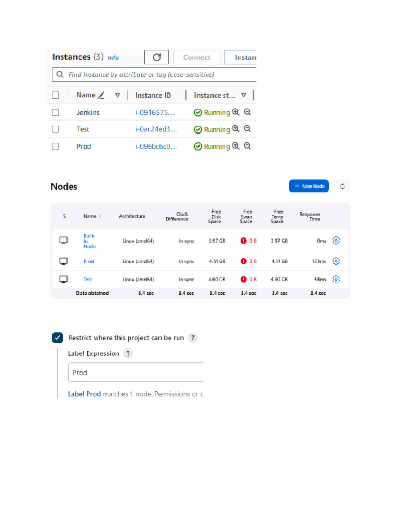The width and height of the screenshot is (399, 532).
Task: Click zoom-in magnifier on Jenkins row
Action: point(236,112)
